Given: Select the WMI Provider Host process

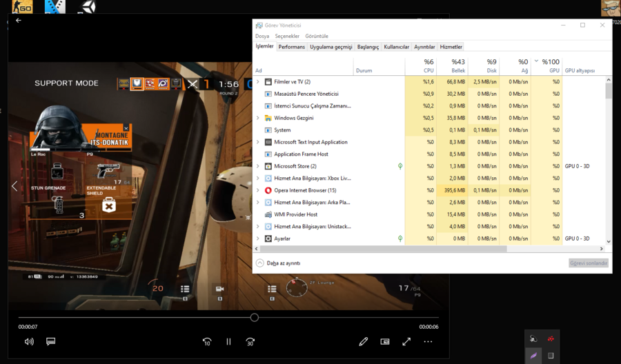Looking at the screenshot, I should (x=295, y=214).
